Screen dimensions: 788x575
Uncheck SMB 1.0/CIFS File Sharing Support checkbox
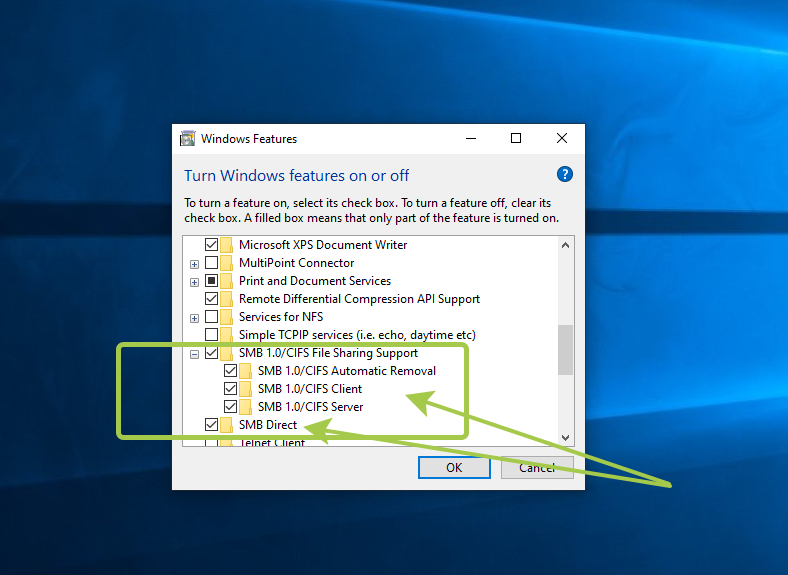pos(212,353)
